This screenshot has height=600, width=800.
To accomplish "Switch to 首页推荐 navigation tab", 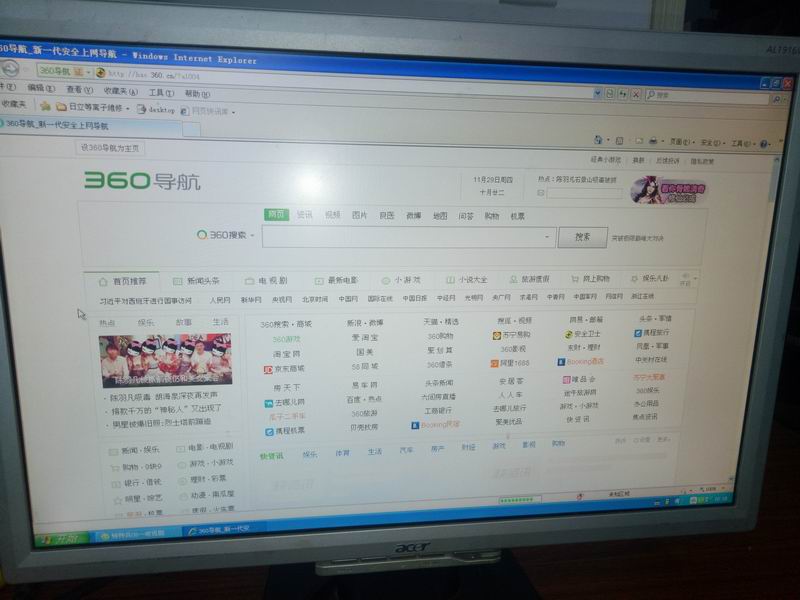I will tap(122, 282).
